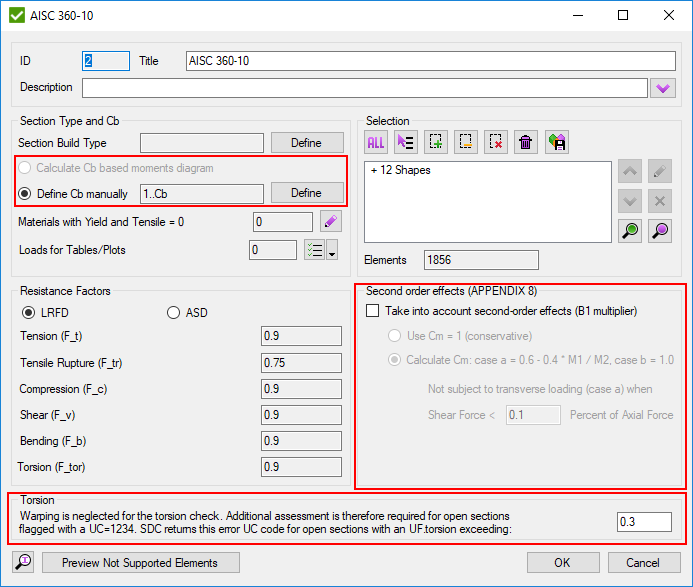Click the Torsion (F_tor) value field
693x587 pixels.
tap(301, 467)
